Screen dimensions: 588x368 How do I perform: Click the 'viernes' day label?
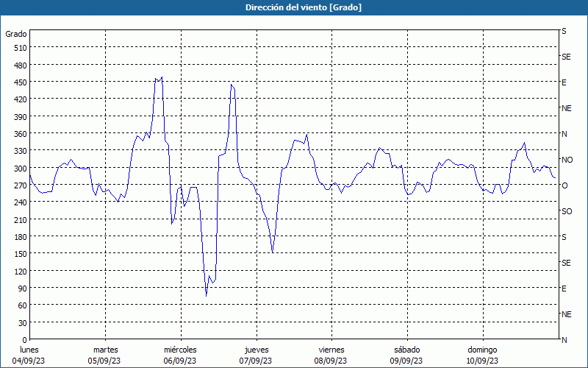[331, 350]
